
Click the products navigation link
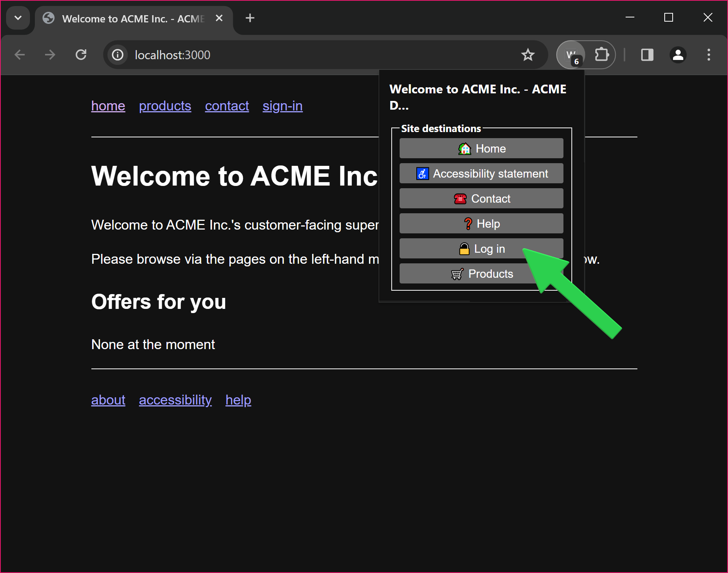[165, 106]
